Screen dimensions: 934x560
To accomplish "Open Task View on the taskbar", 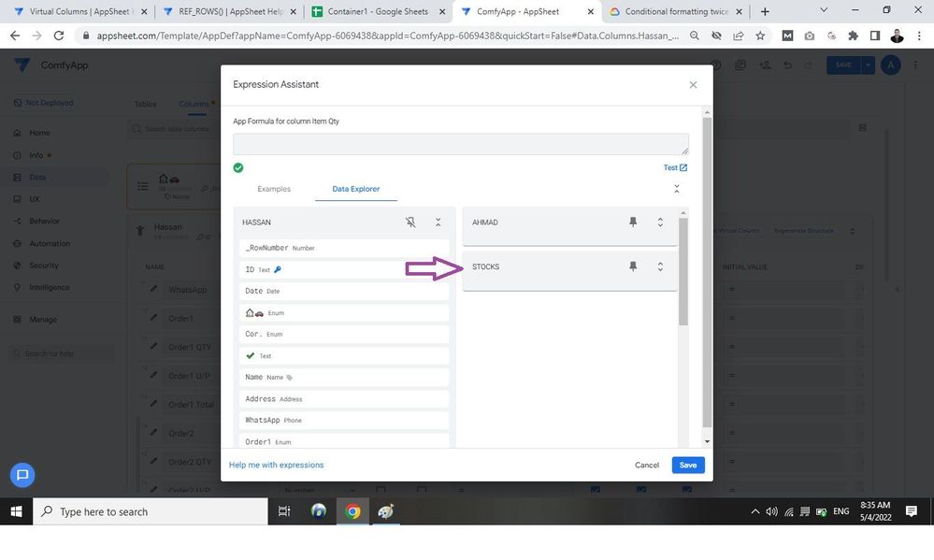I will (x=284, y=511).
